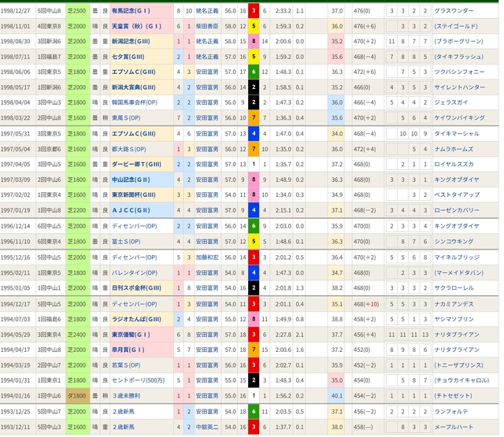Viewport: 504px width, 437px height.
Task: Click jockey 加藤和宏's name
Action: tap(207, 257)
